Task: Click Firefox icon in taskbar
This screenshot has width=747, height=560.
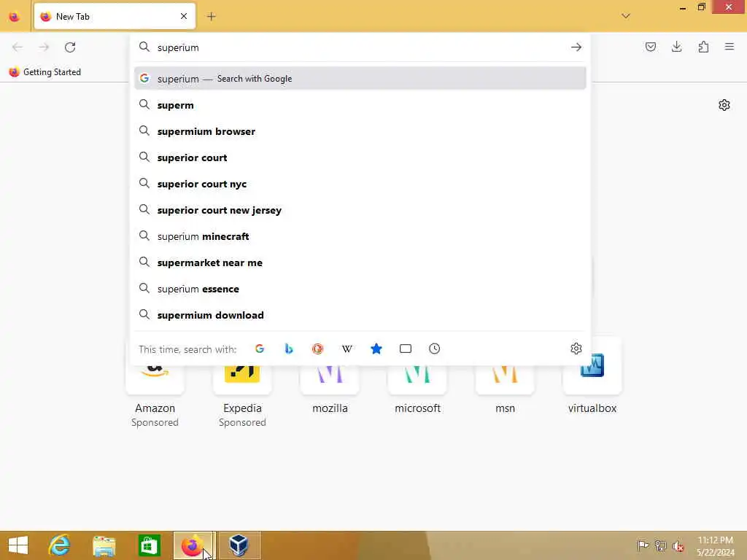Action: [193, 545]
